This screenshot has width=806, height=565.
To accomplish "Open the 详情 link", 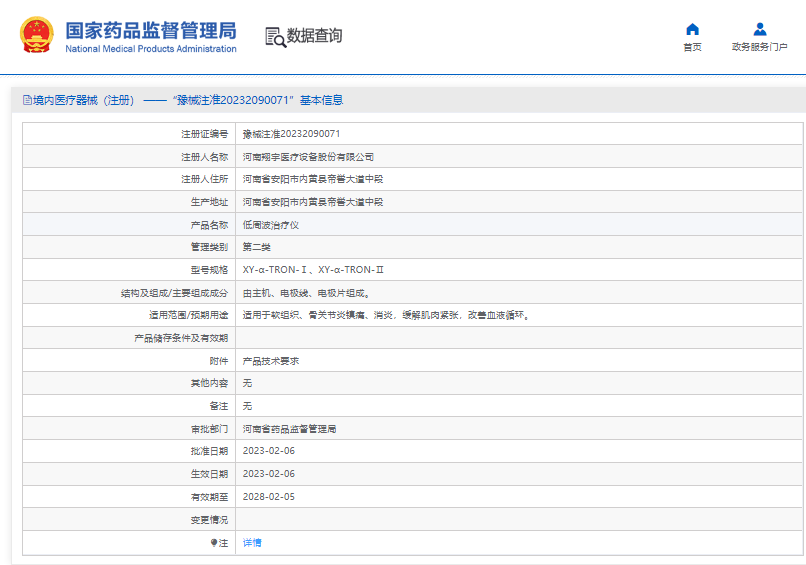I will point(252,542).
